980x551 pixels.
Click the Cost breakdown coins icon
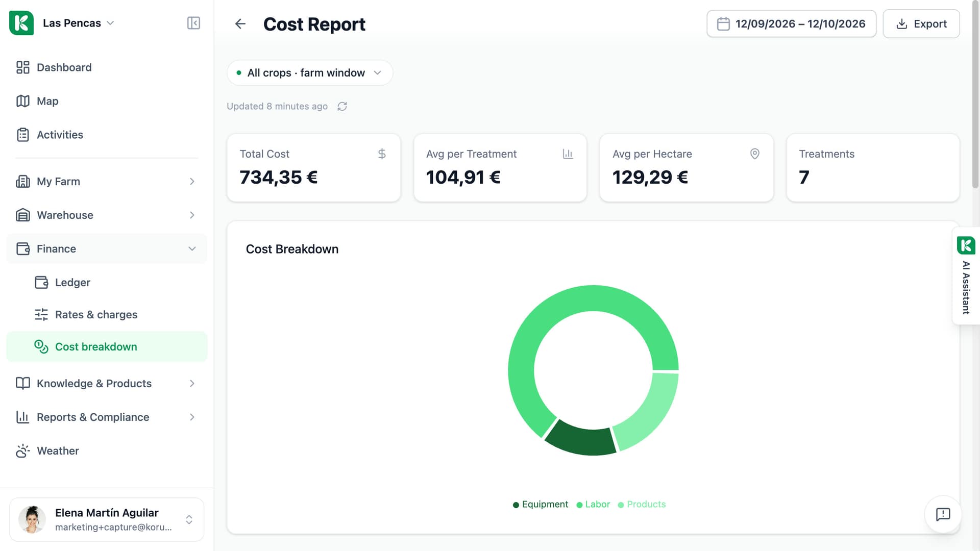tap(41, 347)
